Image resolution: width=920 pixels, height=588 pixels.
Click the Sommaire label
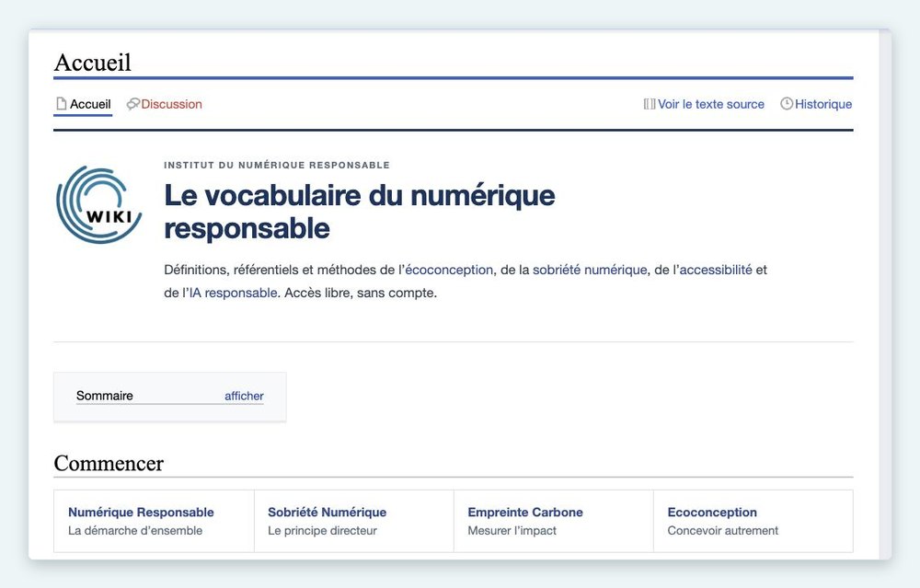105,396
